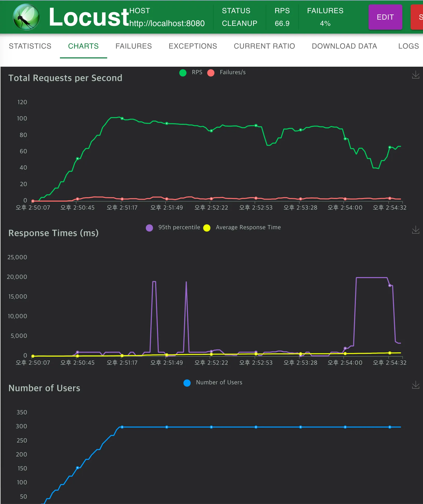Click the 4% failures value

325,24
